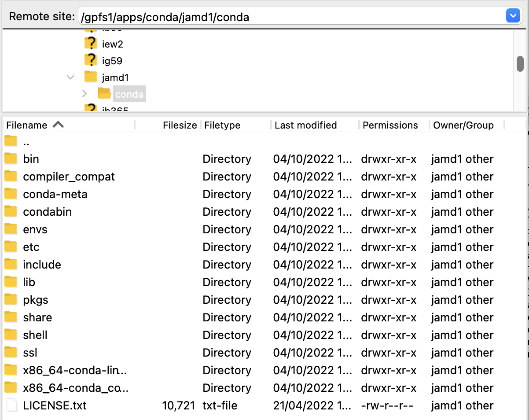Select the x86_64-conda-lin.. directory name
Viewport: 529px width, 420px height.
click(75, 371)
